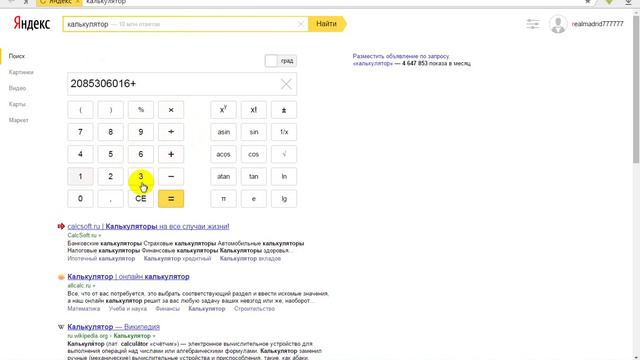
Task: Open the Калькулятор вкладов sublink
Action: (x=250, y=258)
